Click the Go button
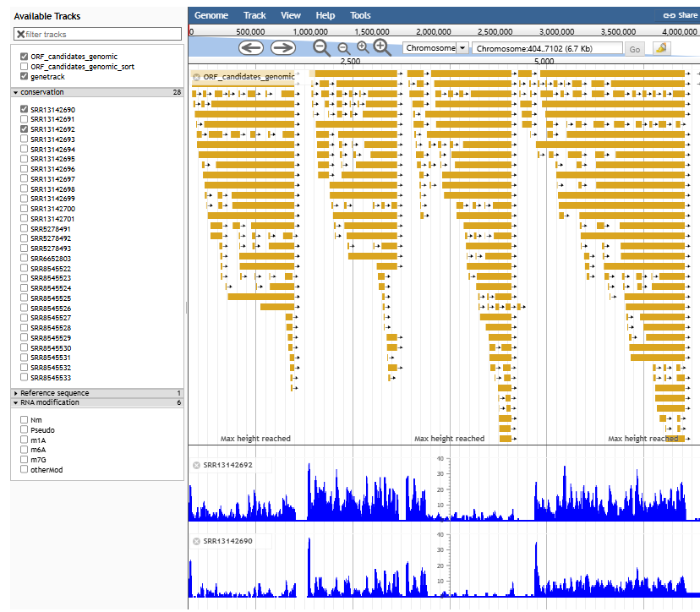700x612 pixels. pos(635,49)
